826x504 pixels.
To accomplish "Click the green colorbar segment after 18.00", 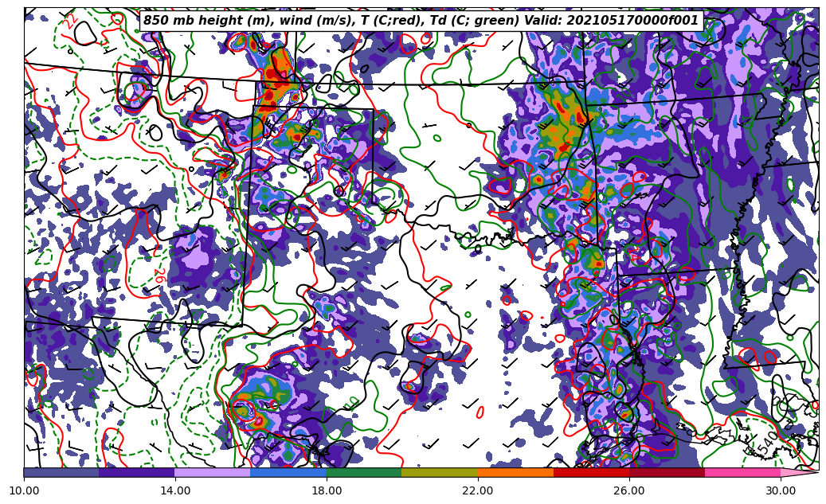I will point(363,472).
